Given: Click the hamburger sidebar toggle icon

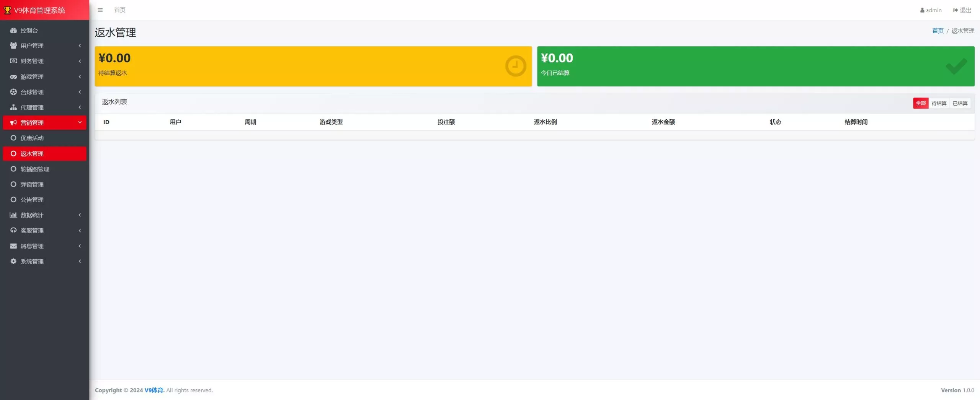Looking at the screenshot, I should [x=100, y=10].
